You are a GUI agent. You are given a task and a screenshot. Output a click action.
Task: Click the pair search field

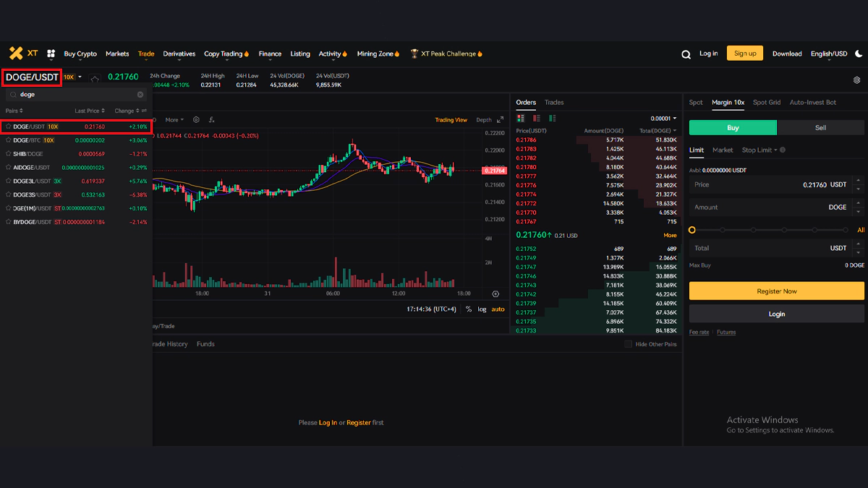pos(76,95)
